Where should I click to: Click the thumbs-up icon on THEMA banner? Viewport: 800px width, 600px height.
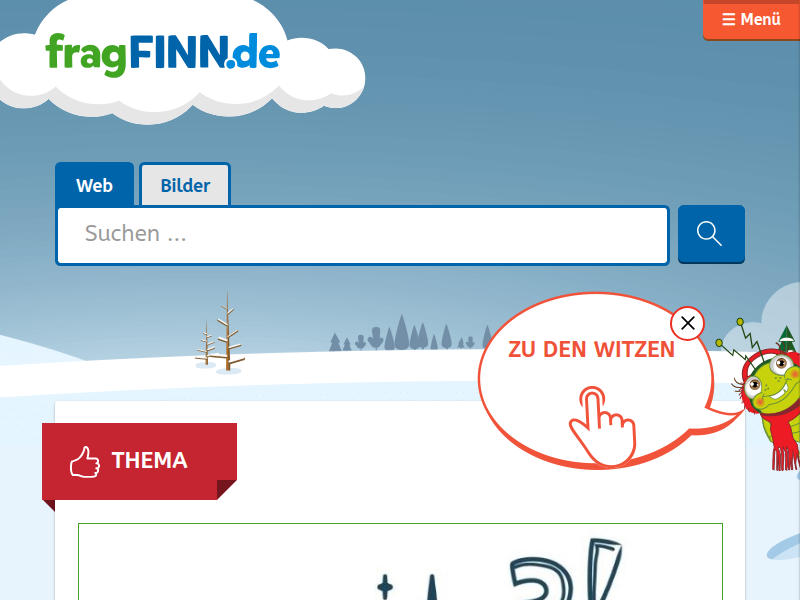[85, 462]
